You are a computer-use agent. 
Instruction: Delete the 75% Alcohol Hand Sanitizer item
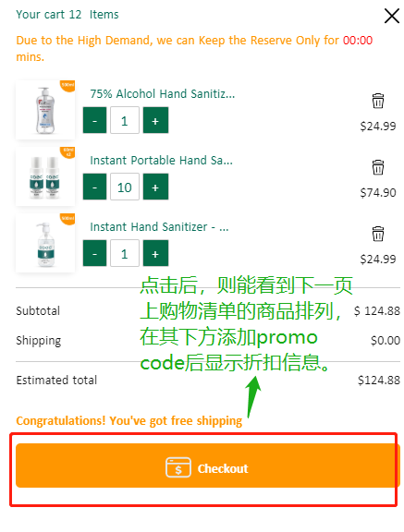377,101
